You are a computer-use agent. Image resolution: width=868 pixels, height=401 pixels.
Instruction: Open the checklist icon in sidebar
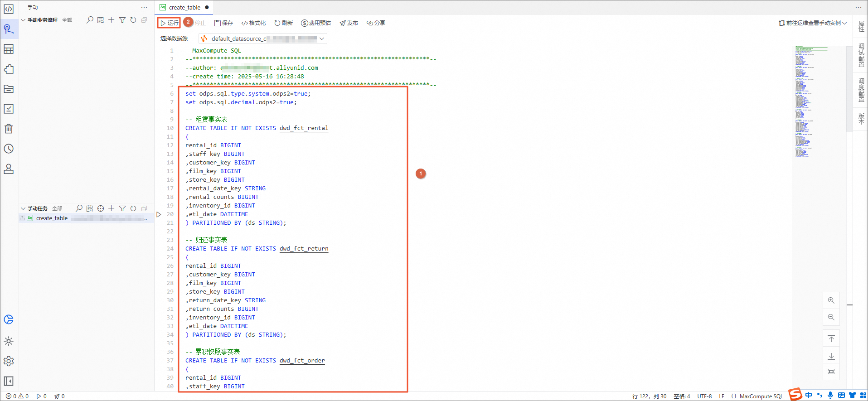(x=9, y=109)
